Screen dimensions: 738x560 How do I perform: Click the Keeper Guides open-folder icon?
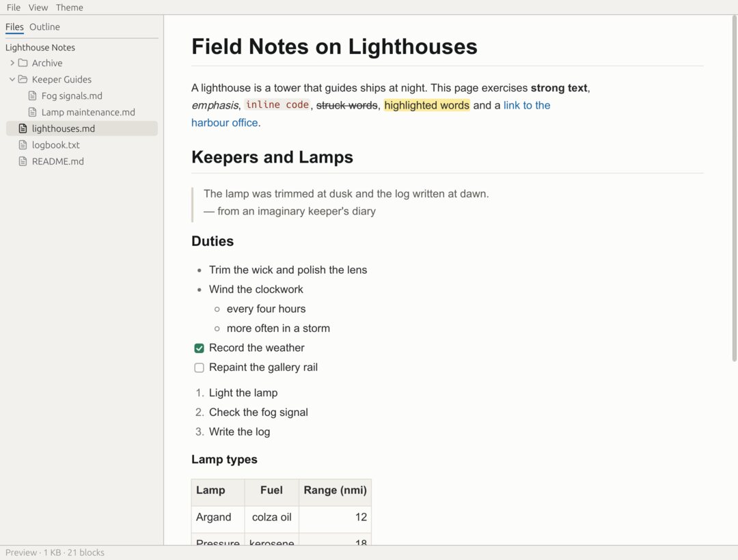[23, 79]
